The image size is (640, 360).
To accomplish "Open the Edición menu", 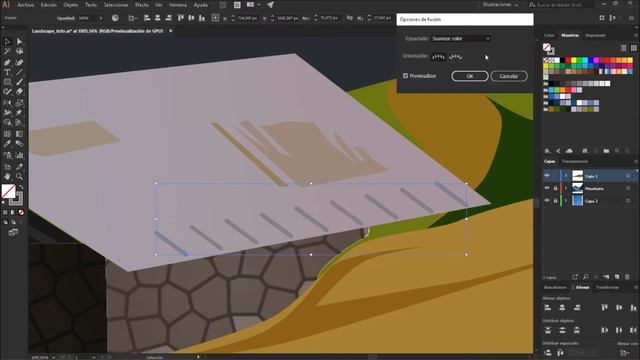I will [49, 5].
